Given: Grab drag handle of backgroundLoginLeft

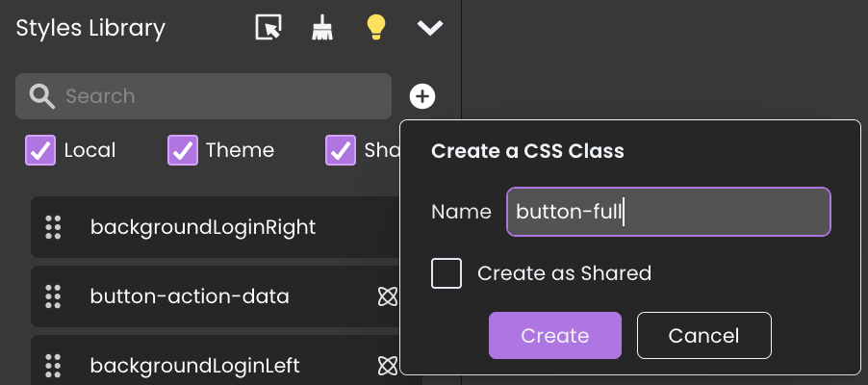Looking at the screenshot, I should click(54, 366).
